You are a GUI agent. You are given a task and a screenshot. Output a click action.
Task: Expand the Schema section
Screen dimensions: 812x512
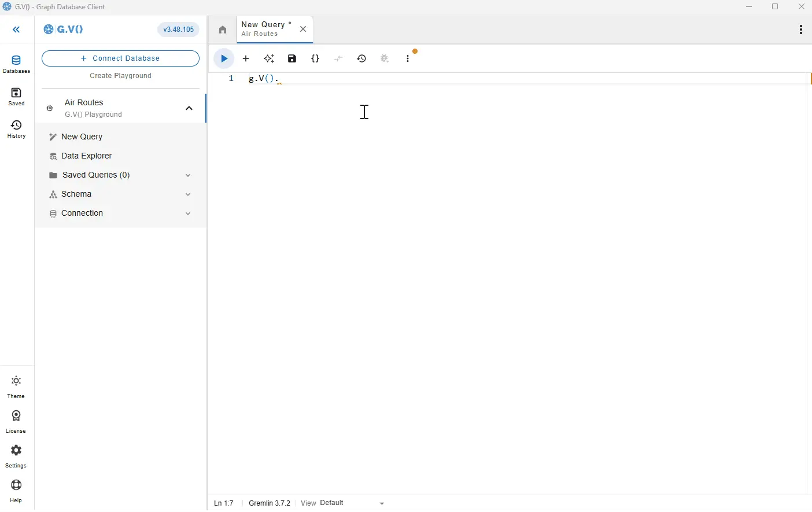[188, 194]
